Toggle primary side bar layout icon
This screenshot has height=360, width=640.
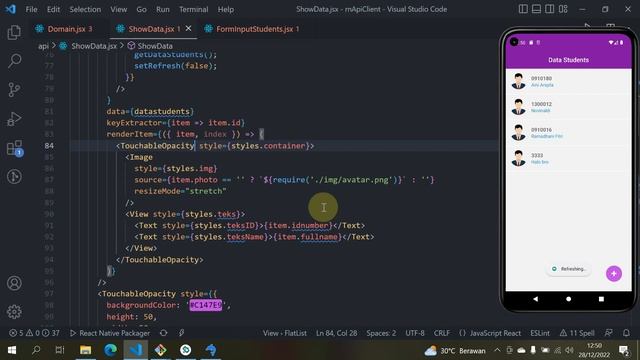click(523, 9)
